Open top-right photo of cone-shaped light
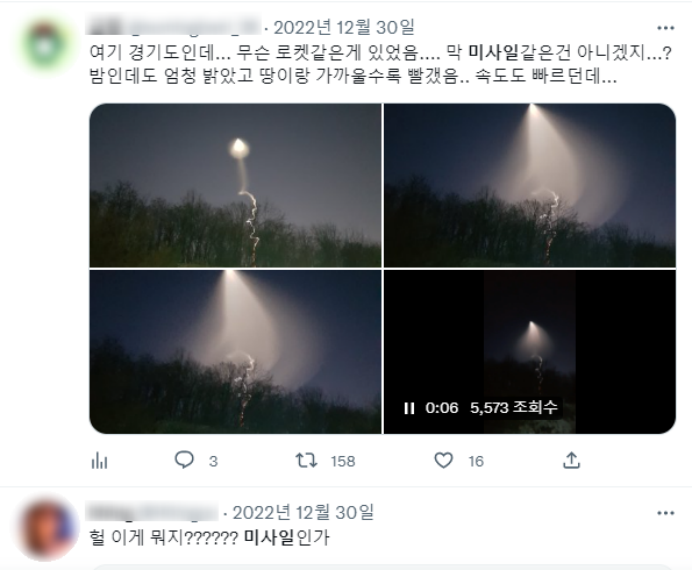 click(x=529, y=185)
